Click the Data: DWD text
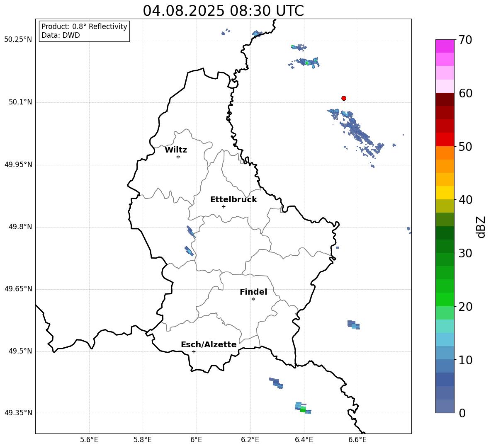Viewport: 491px width, 448px height. pyautogui.click(x=61, y=35)
